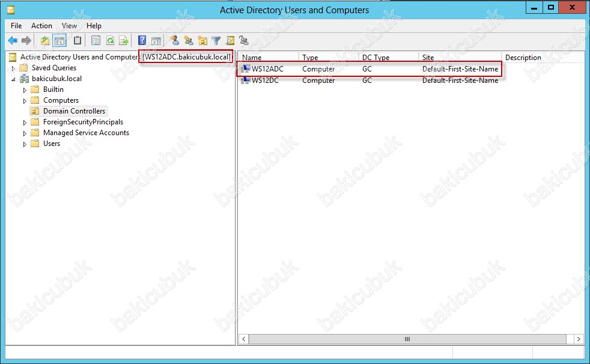Click the Back arrow toolbar icon
Image resolution: width=590 pixels, height=364 pixels.
13,41
